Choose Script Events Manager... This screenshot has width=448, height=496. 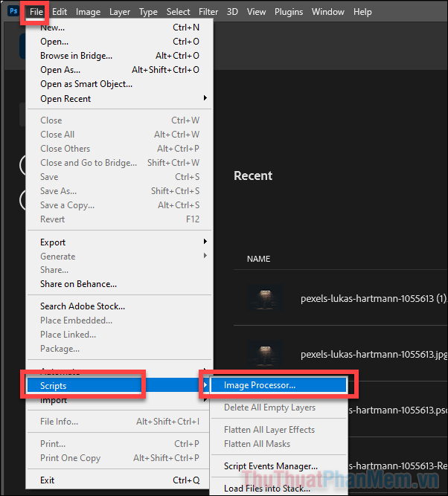278,466
